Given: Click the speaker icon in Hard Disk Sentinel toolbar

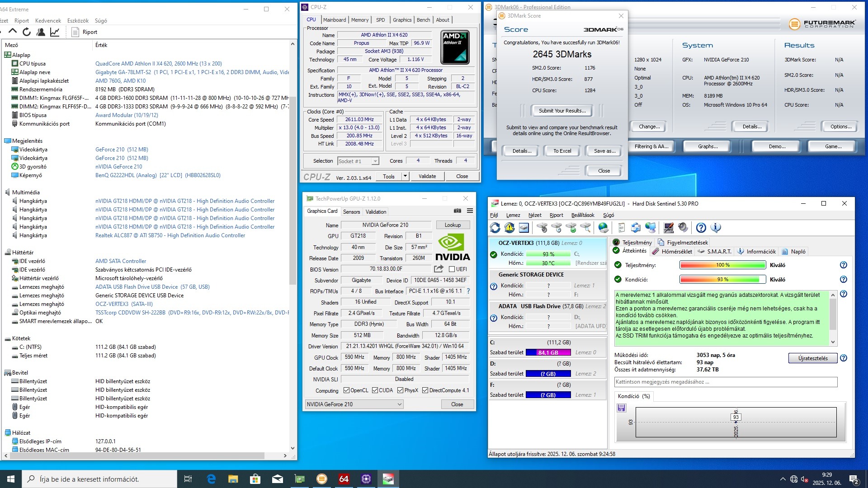Looking at the screenshot, I should click(683, 228).
